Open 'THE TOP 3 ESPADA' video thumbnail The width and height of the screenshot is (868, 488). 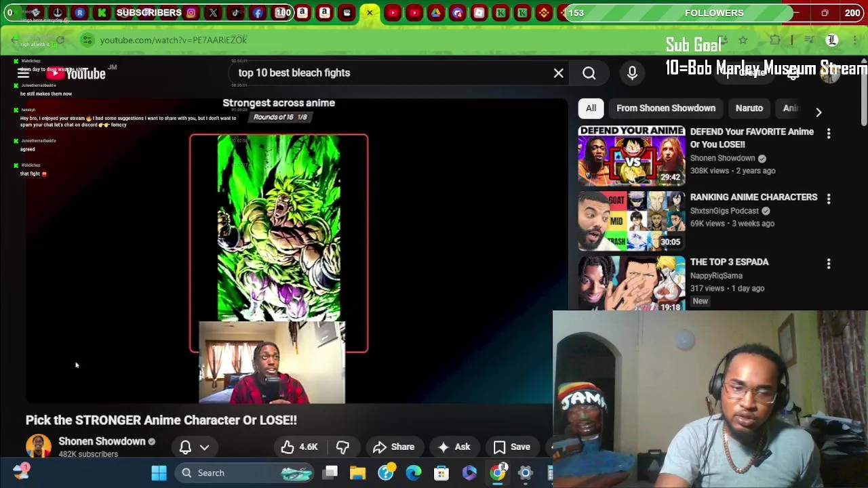pos(631,283)
